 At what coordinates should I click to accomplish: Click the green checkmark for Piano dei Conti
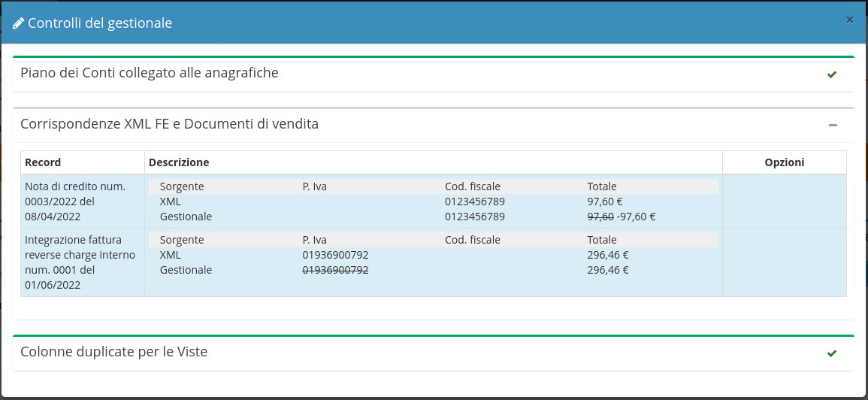(x=831, y=74)
